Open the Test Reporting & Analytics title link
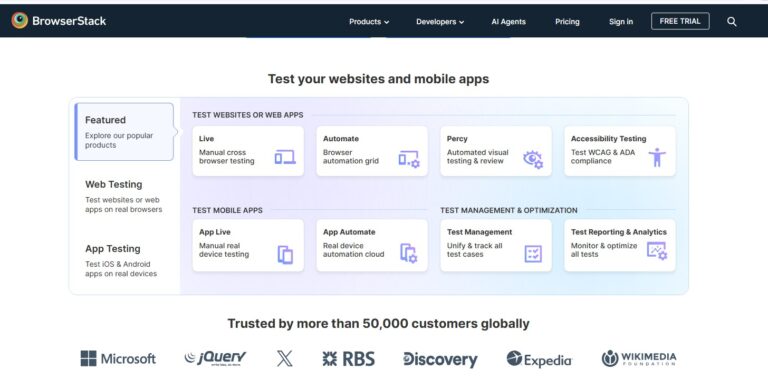 tap(619, 232)
